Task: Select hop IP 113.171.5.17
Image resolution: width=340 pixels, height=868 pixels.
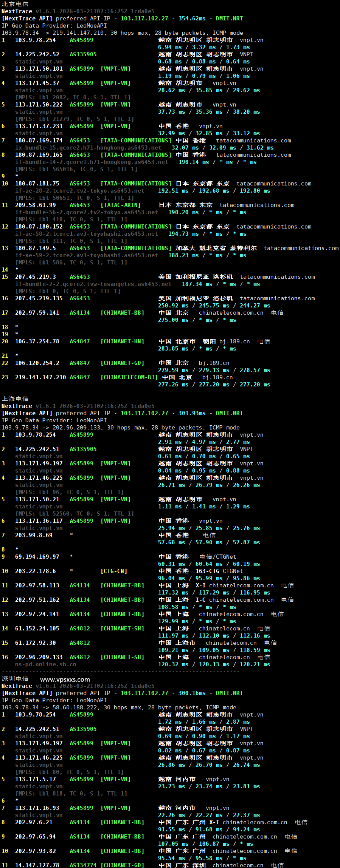Action: pyautogui.click(x=36, y=779)
